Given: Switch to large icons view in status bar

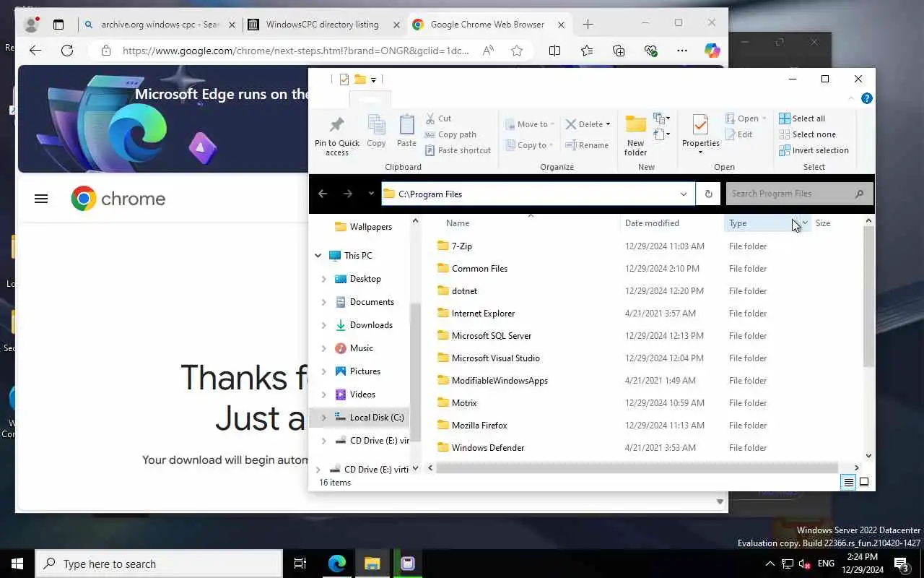Looking at the screenshot, I should (x=864, y=482).
